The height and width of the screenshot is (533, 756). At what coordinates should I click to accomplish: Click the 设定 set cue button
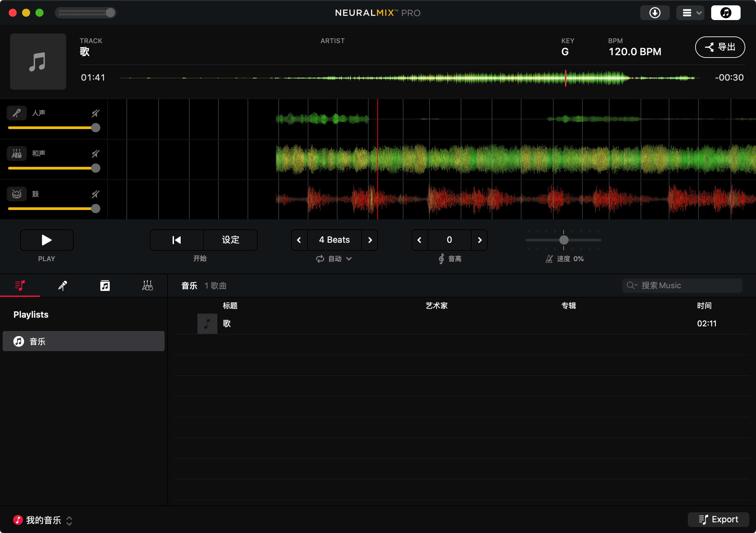click(x=230, y=240)
